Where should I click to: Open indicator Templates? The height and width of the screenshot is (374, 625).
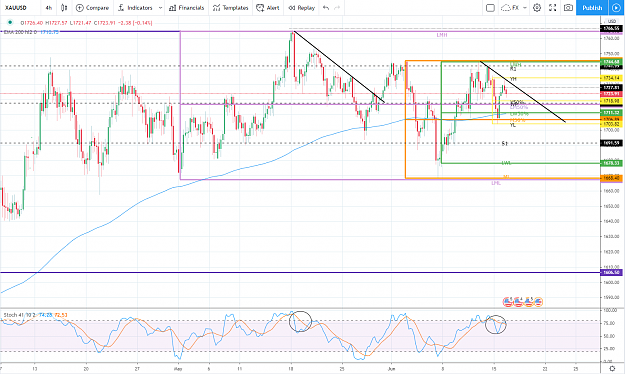[x=230, y=8]
